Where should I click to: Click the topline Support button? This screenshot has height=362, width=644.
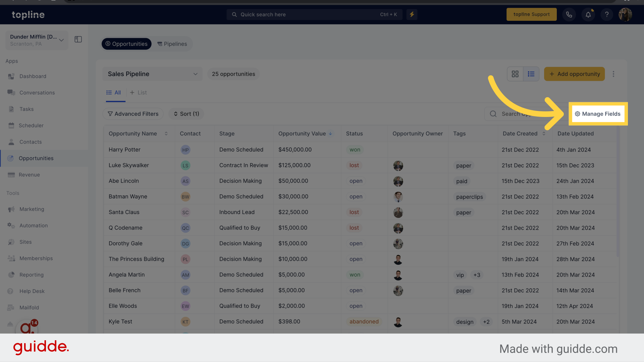click(531, 14)
